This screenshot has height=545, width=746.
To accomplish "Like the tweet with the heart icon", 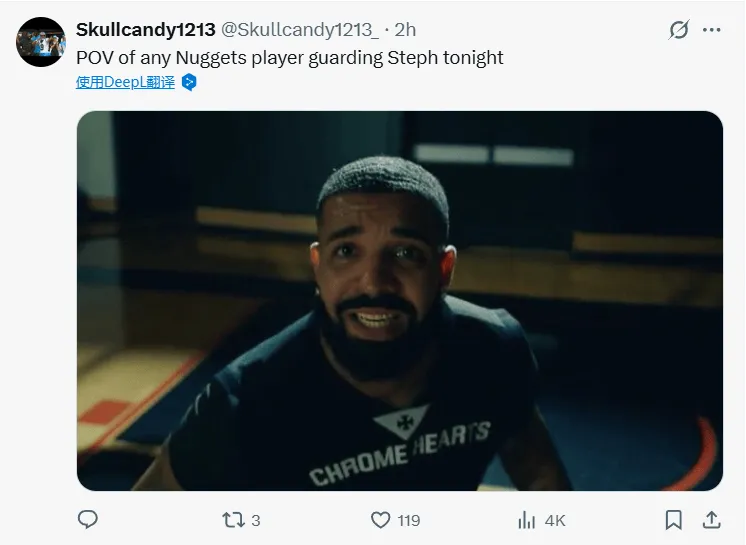I will 380,520.
